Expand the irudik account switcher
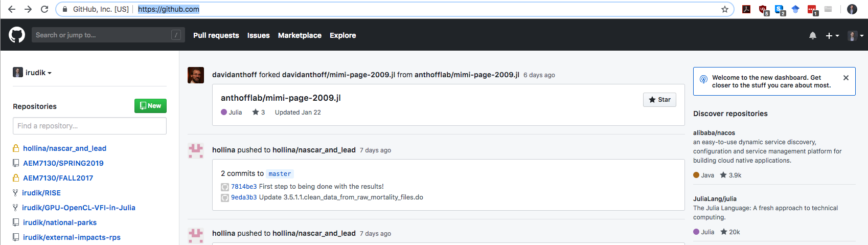The image size is (868, 245). (x=33, y=73)
